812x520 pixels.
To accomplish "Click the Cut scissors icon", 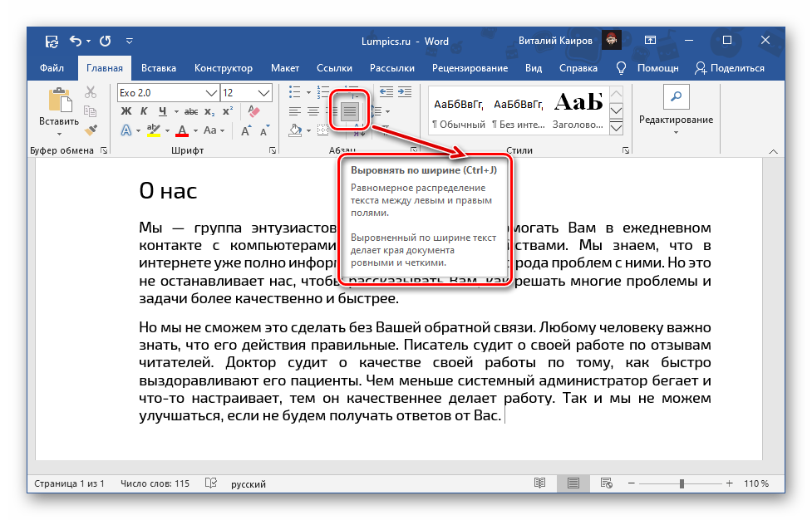I will pos(91,93).
